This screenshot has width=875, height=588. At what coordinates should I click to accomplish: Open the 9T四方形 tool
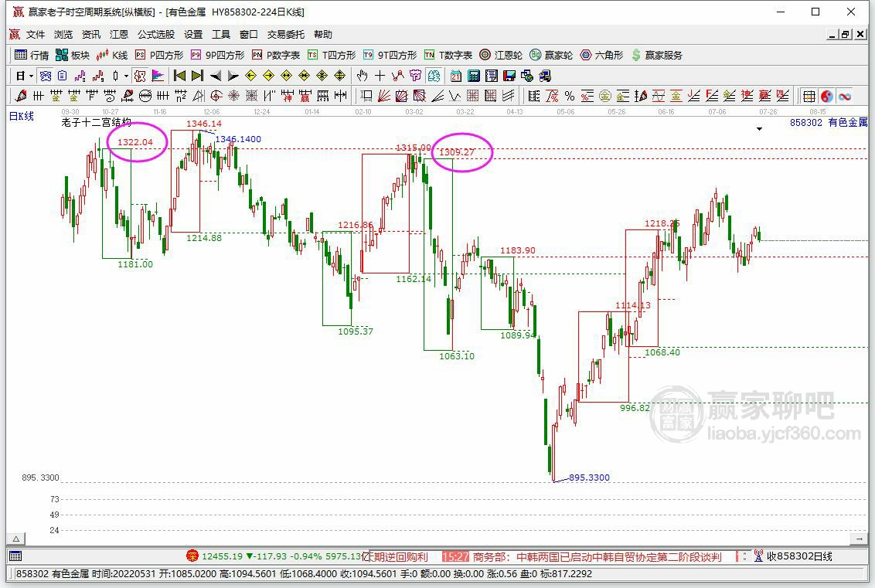390,55
